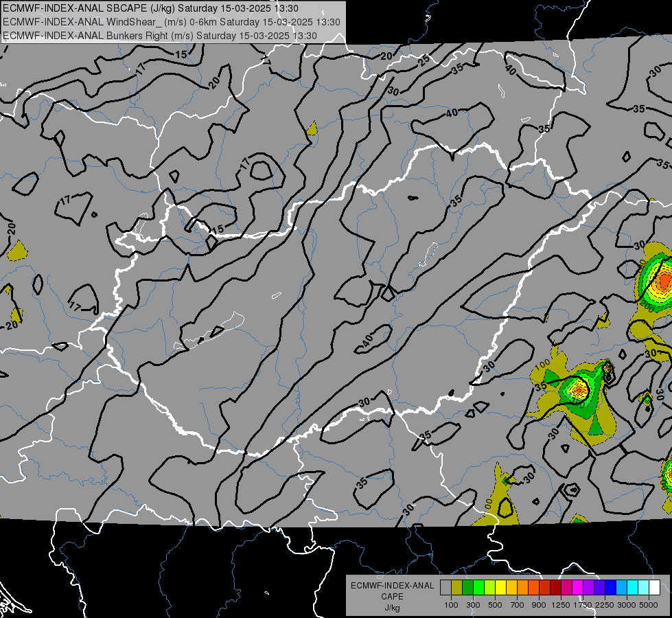Screen dimensions: 672x618
Task: Click the 1750 legend value
Action: 583,605
